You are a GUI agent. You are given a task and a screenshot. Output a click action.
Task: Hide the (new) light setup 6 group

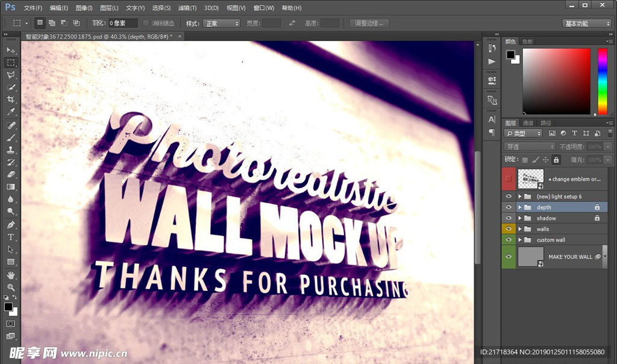point(509,196)
